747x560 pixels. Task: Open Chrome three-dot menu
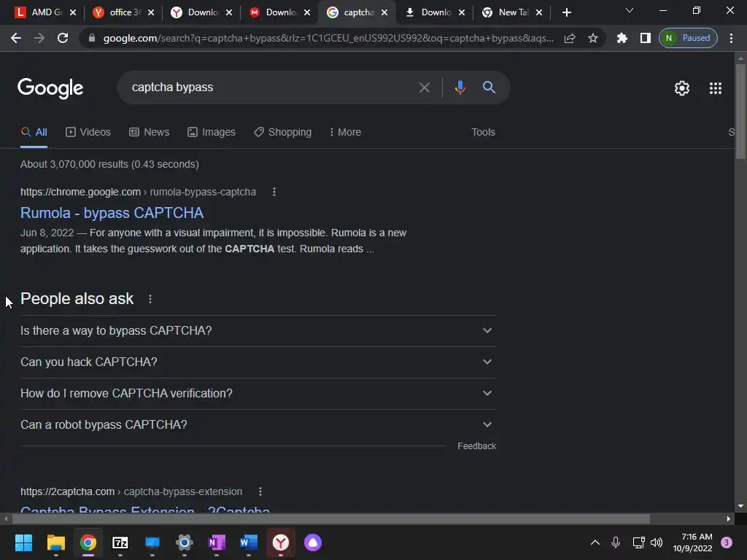tap(731, 38)
